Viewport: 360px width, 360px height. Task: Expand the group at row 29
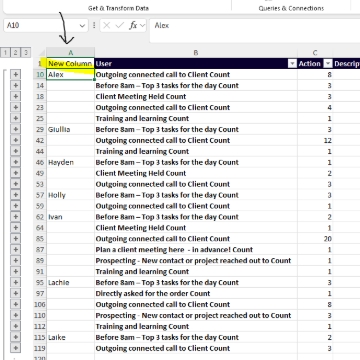pyautogui.click(x=15, y=129)
